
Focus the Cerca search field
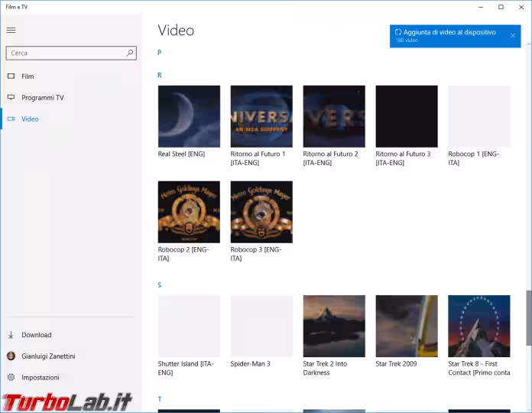tap(71, 53)
